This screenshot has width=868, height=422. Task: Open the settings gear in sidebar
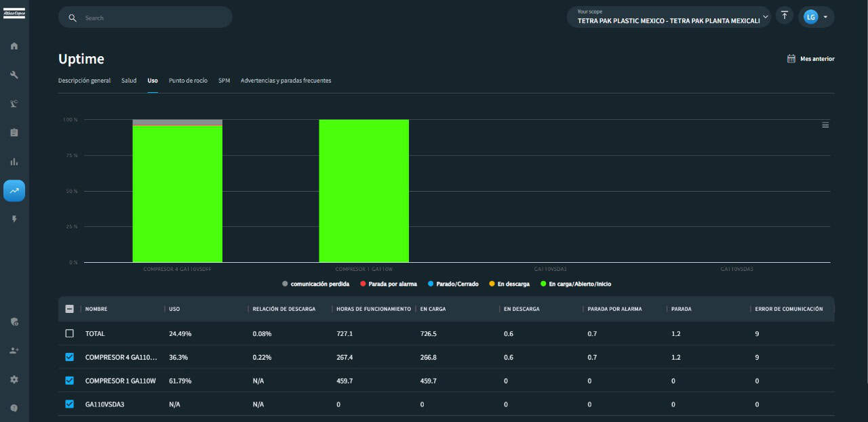tap(14, 379)
